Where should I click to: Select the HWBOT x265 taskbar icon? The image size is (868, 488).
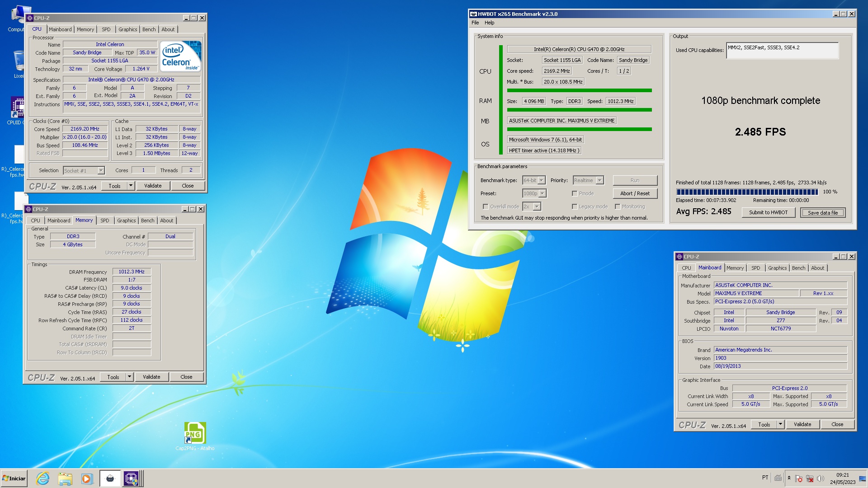point(110,479)
